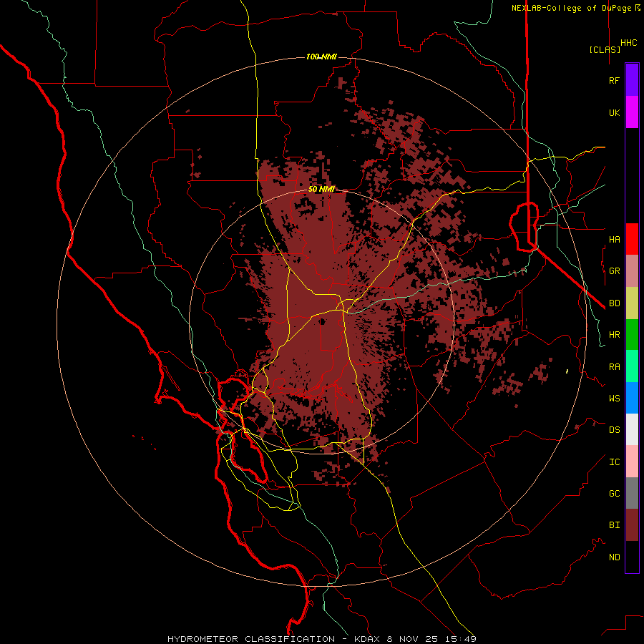Click the HR legend label
Screen dimensions: 644x644
click(x=614, y=335)
